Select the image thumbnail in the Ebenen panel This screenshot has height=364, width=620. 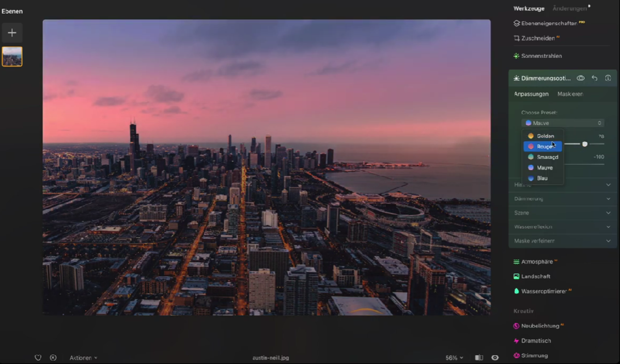pos(12,56)
